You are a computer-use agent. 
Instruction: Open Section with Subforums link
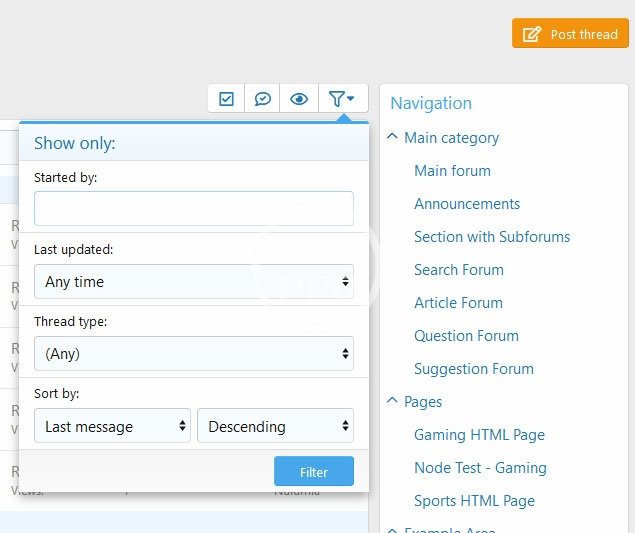[x=492, y=237]
